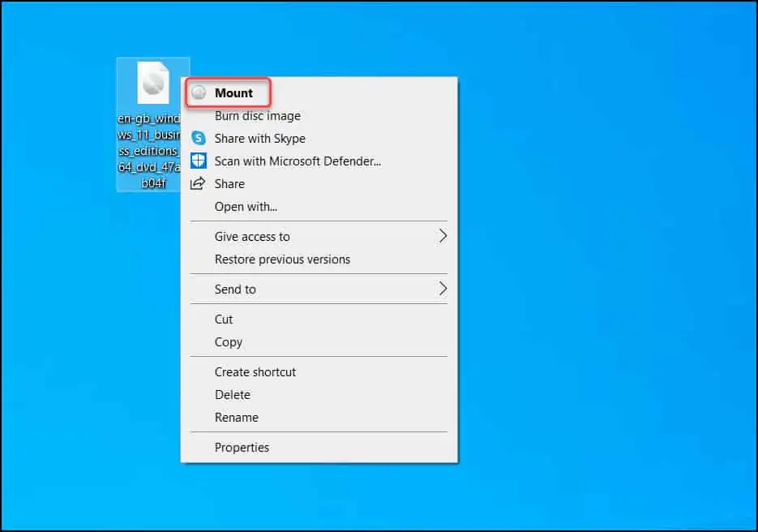The image size is (758, 532).
Task: Click the Microsoft Defender shield icon
Action: pos(198,161)
